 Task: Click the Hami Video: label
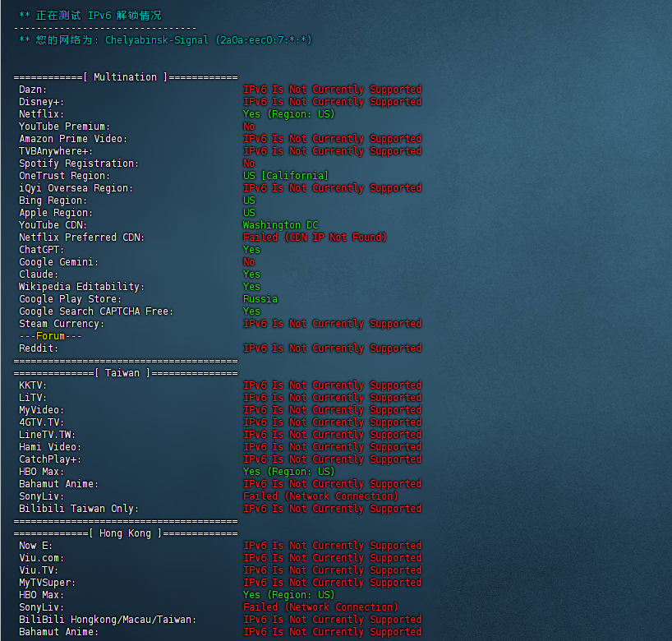click(50, 447)
